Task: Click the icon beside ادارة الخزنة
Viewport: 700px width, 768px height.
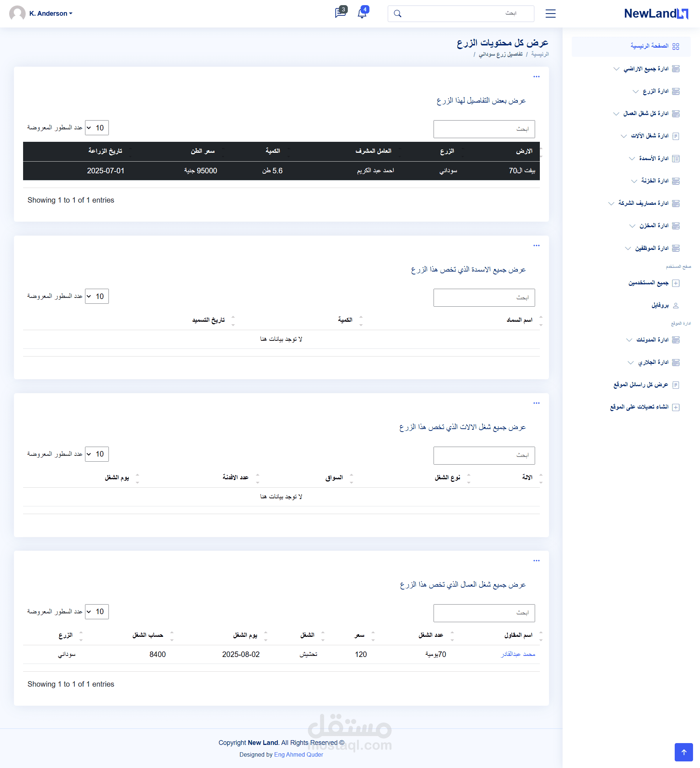Action: click(x=676, y=181)
